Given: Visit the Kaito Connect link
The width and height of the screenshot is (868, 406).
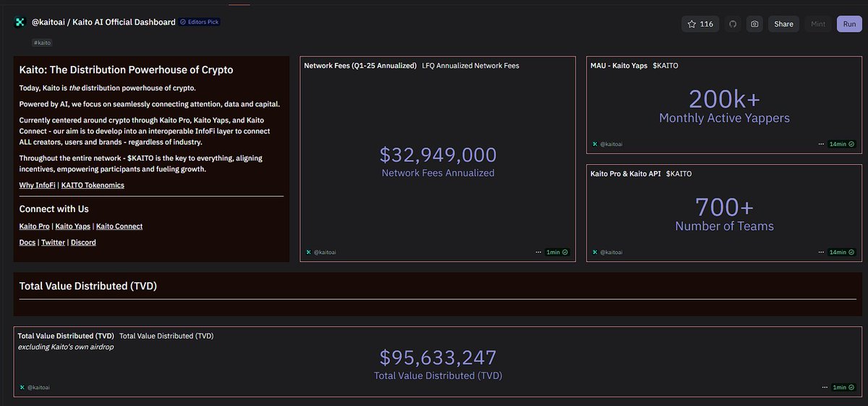Looking at the screenshot, I should (x=119, y=227).
